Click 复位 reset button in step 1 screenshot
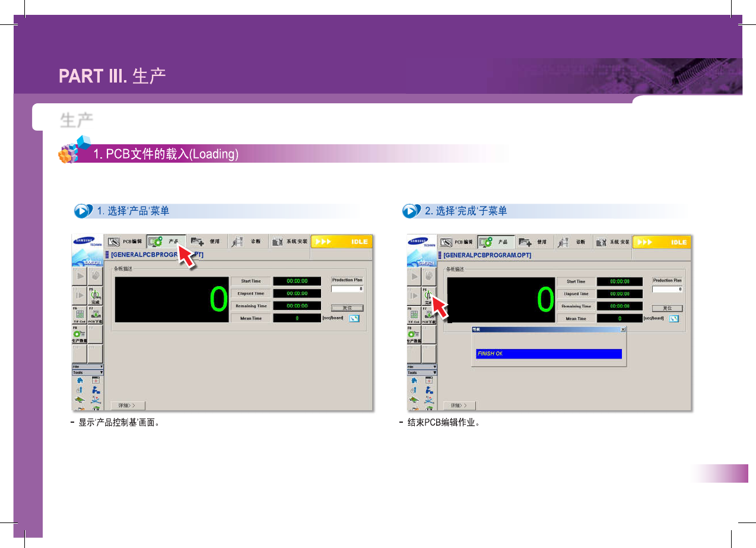756x548 pixels. [347, 308]
